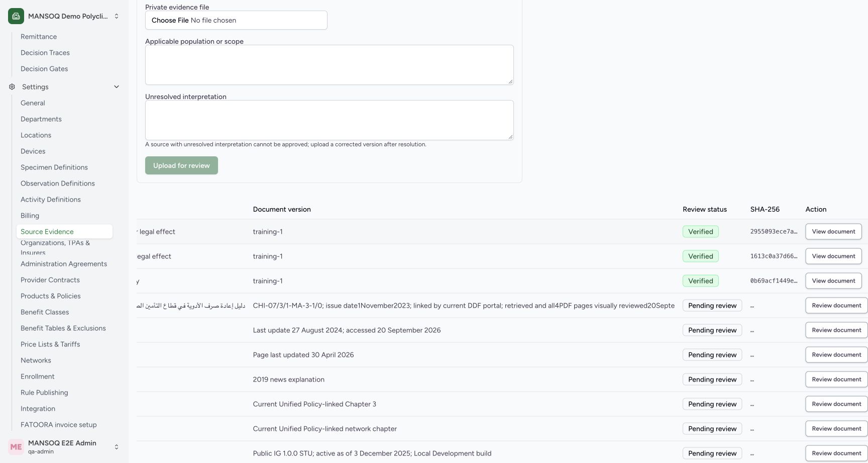Go to Decision Traces
Image resolution: width=868 pixels, height=463 pixels.
(x=45, y=53)
